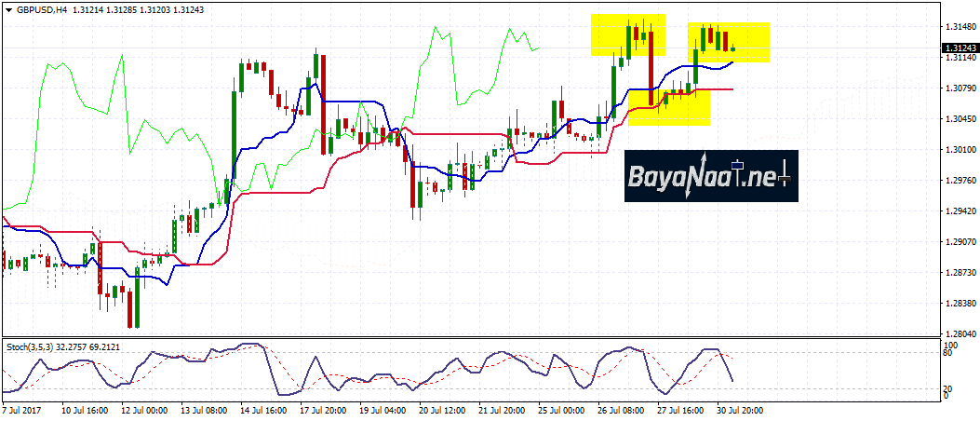Click the 1.30100 price axis label

tap(960, 149)
